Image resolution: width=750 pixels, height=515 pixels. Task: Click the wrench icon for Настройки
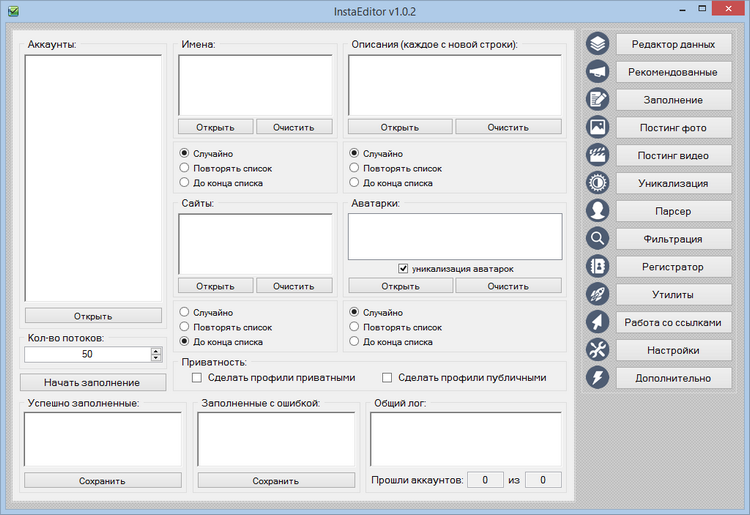[x=598, y=350]
